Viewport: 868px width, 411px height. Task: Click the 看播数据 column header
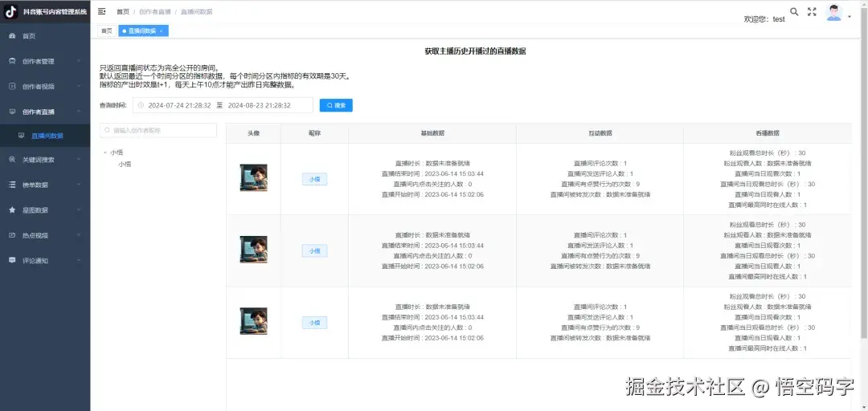click(x=768, y=133)
